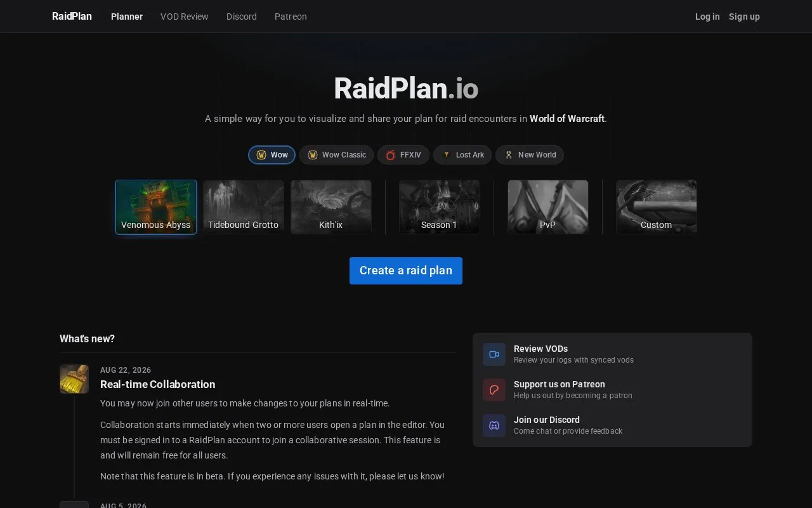Open the Planner nav item
This screenshot has height=508, width=812.
click(127, 17)
